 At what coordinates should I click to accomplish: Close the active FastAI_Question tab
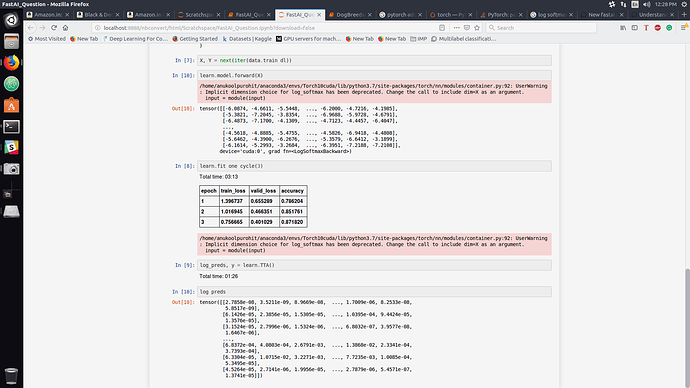[x=319, y=15]
